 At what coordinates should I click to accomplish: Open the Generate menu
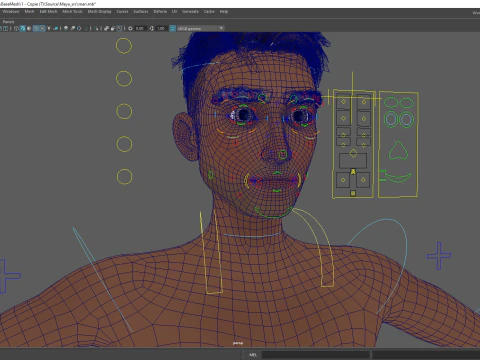point(190,12)
